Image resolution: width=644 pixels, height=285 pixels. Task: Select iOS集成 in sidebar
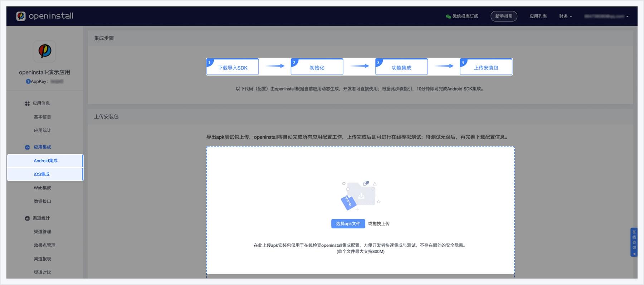tap(45, 174)
